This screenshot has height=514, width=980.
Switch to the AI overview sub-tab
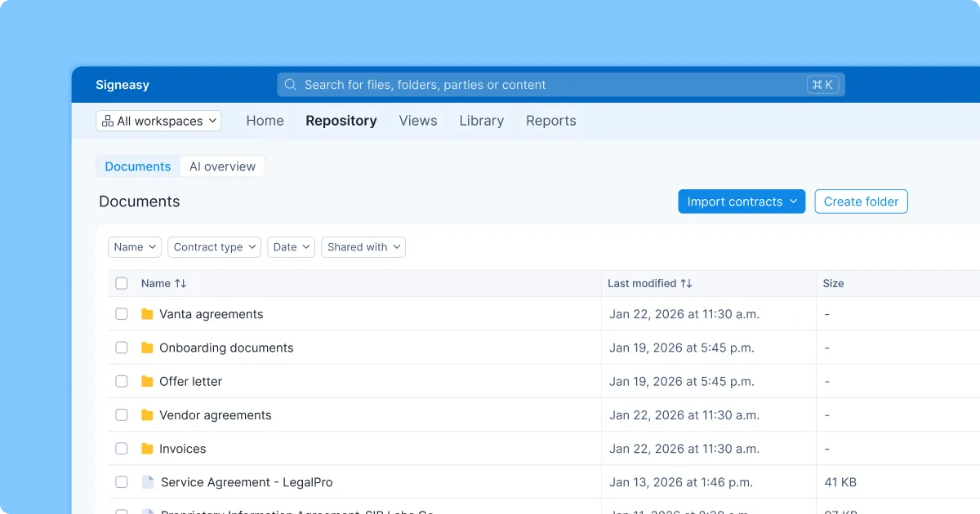pos(222,166)
